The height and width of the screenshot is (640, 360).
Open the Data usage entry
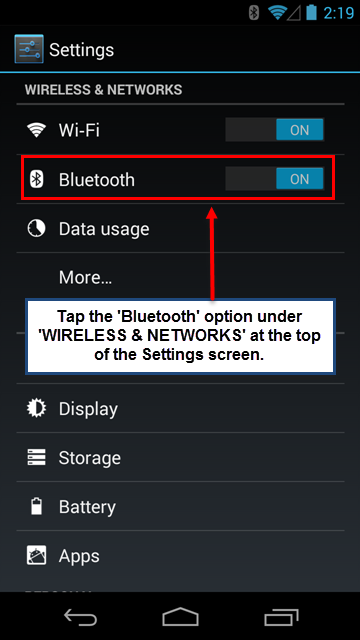click(180, 228)
